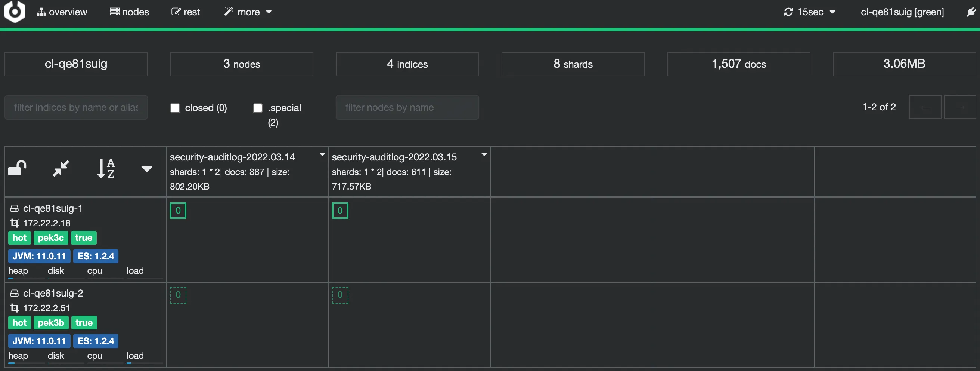Open the more menu
980x371 pixels.
[x=248, y=12]
